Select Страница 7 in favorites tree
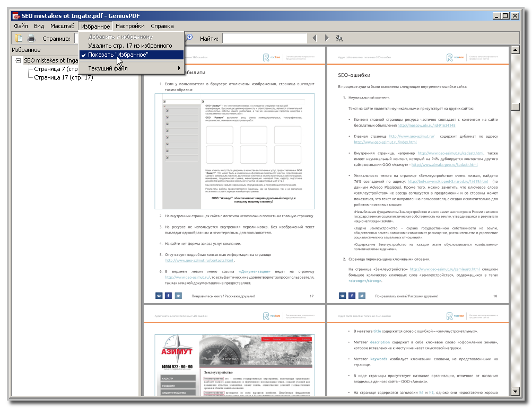Viewport: 532px width, 408px height. 56,69
